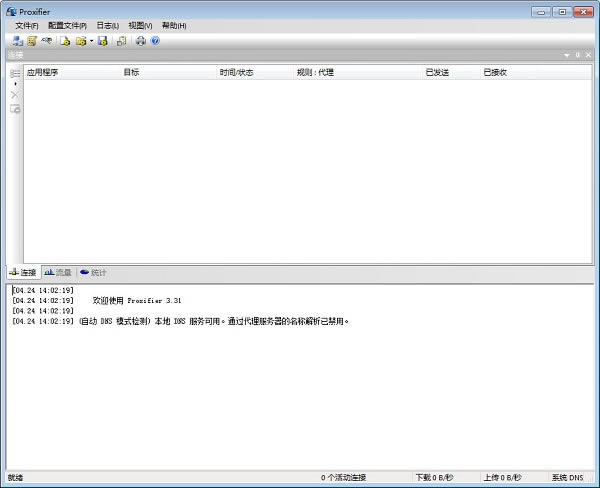Open the 帮助(H) menu
600x488 pixels.
coord(174,26)
